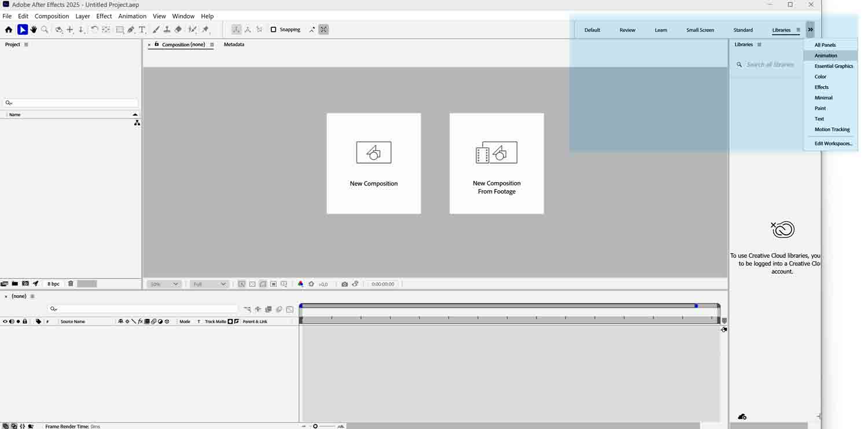Click the Home icon in toolbar
Screen dimensions: 868x429
click(x=8, y=29)
